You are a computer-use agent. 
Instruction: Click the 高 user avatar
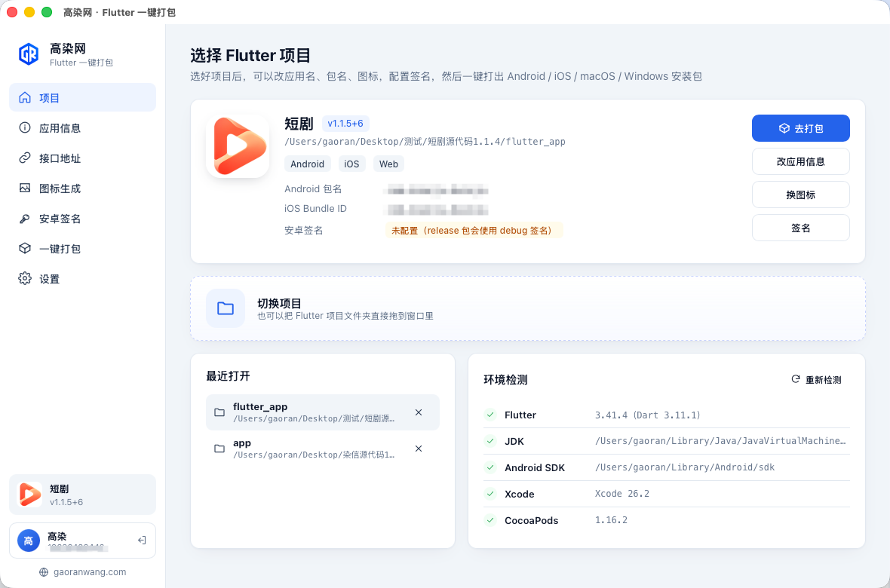click(29, 541)
